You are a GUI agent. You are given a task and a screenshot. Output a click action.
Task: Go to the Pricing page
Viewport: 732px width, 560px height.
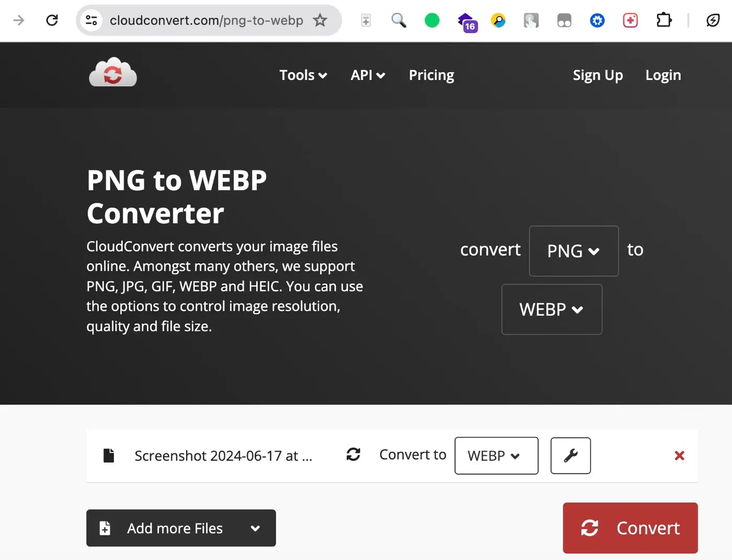click(431, 75)
